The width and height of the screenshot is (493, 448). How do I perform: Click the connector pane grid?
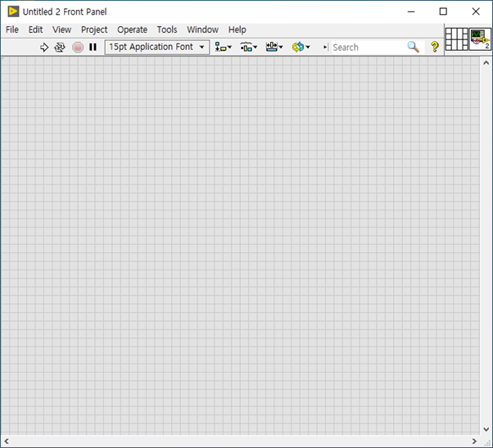(457, 39)
